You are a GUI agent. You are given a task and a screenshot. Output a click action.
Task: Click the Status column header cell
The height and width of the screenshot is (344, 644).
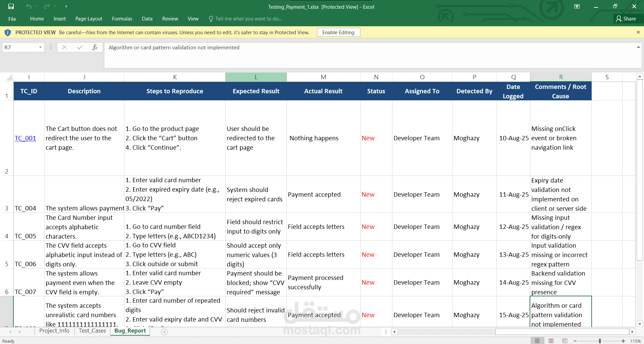(376, 91)
